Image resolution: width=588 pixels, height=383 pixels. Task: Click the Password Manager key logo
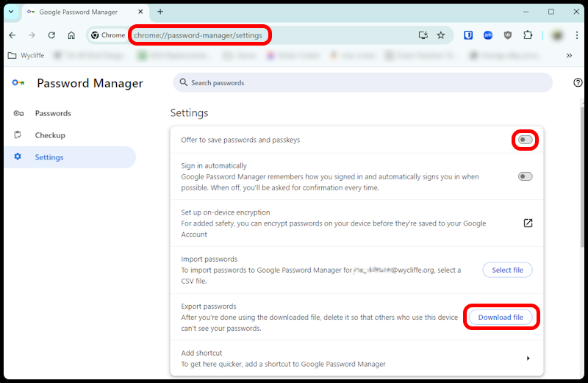18,82
